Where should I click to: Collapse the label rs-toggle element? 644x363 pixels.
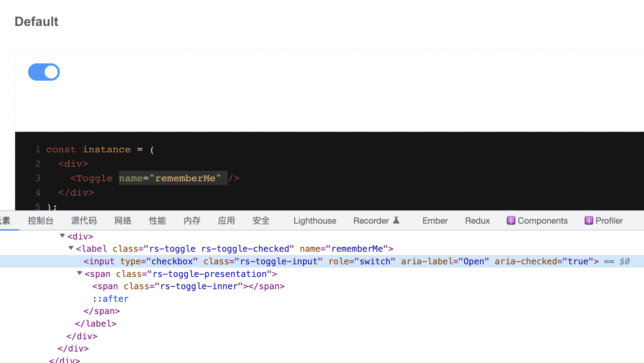(71, 248)
